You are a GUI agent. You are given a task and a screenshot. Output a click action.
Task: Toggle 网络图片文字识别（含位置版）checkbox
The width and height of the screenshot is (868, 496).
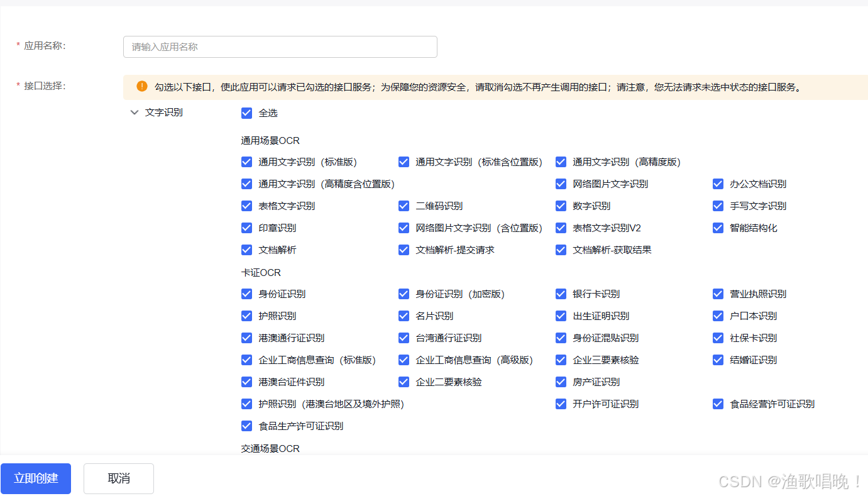(404, 228)
